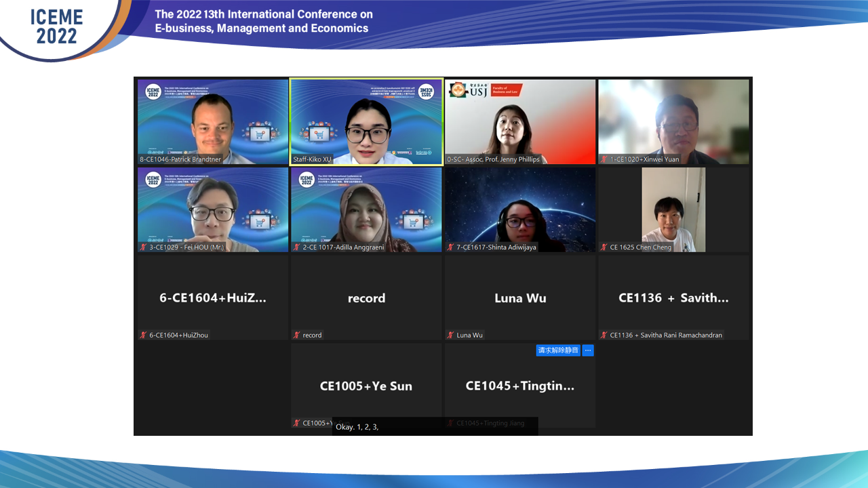The height and width of the screenshot is (488, 868).
Task: Click the '7-CE1617-Shinta Adiwijaya' name label
Action: [496, 247]
